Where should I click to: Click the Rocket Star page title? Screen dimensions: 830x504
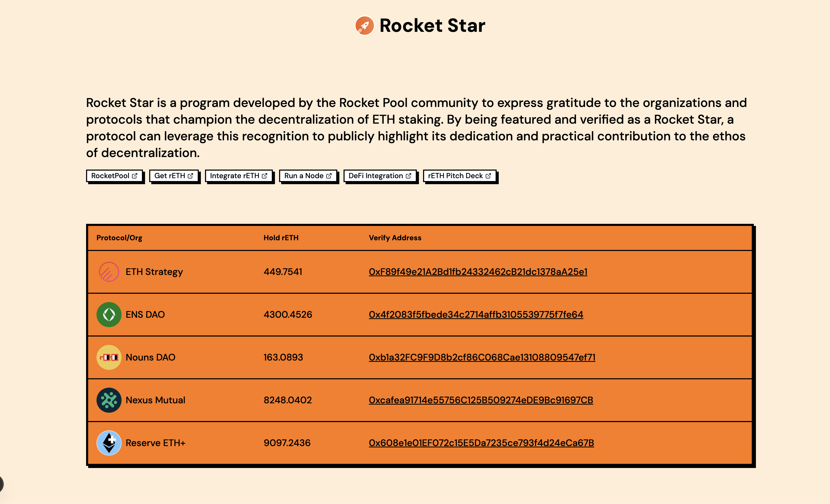coord(432,26)
